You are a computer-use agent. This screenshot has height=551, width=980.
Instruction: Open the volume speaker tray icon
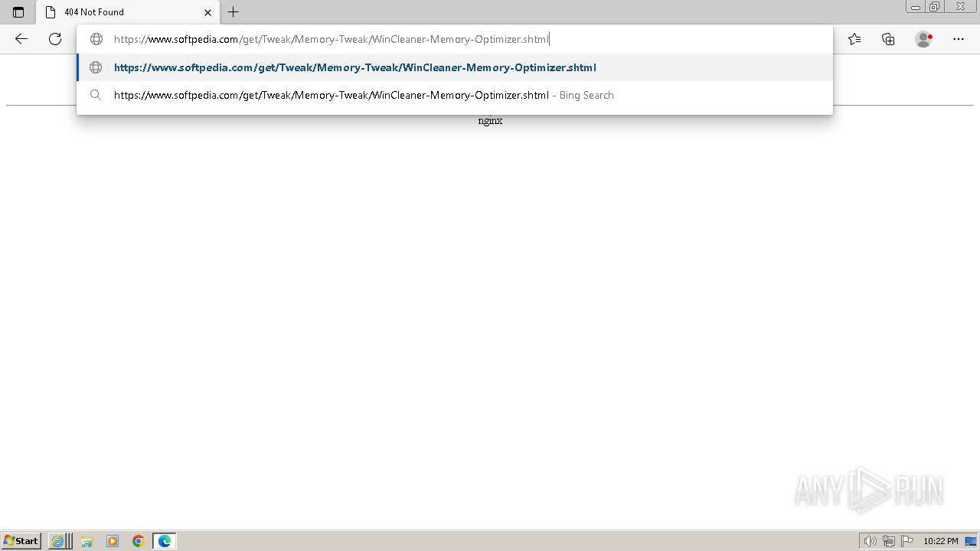[x=870, y=541]
